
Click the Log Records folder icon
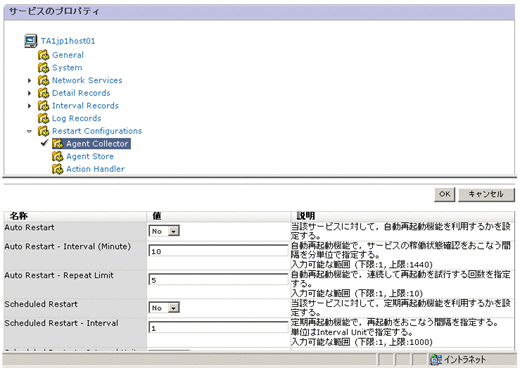click(x=43, y=118)
